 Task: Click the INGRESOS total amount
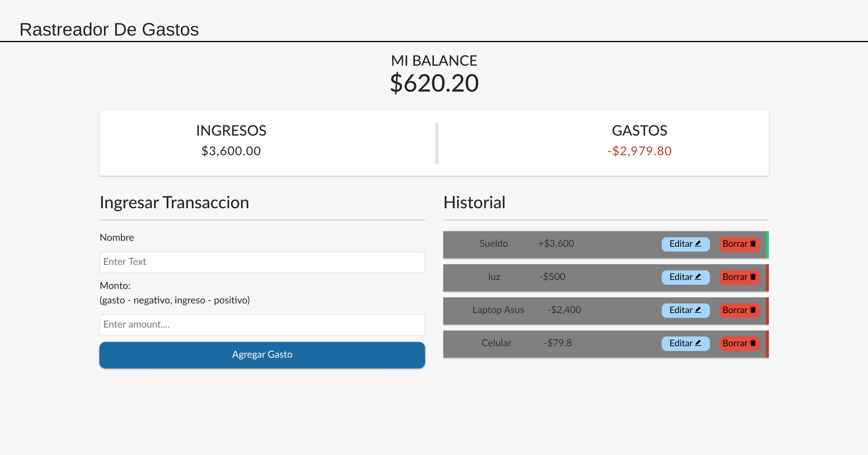point(231,151)
